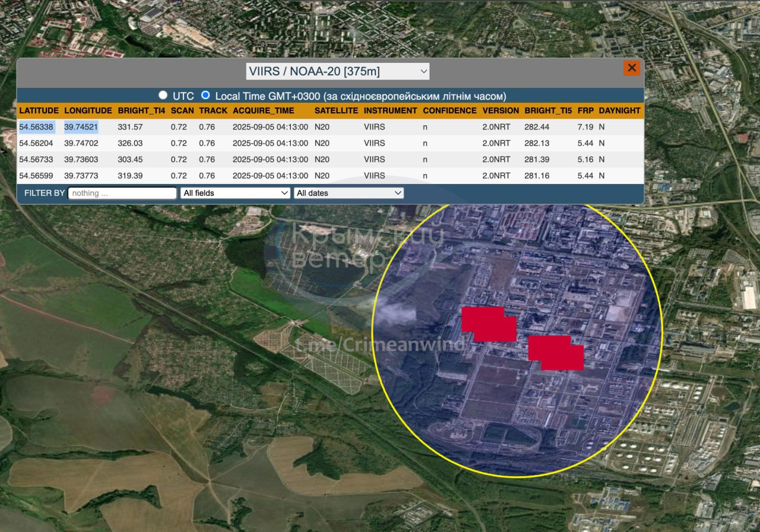Sort by the FRP column header
760x532 pixels.
(x=584, y=110)
